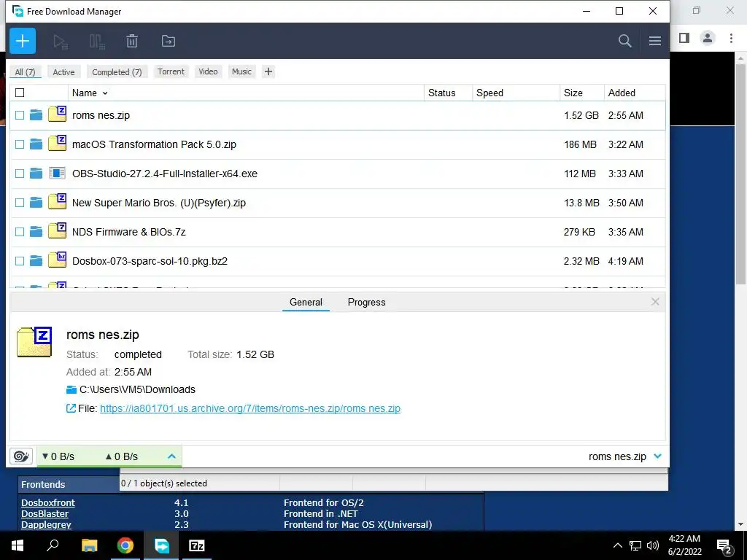
Task: Check the box for roms nes.zip
Action: pyautogui.click(x=20, y=115)
